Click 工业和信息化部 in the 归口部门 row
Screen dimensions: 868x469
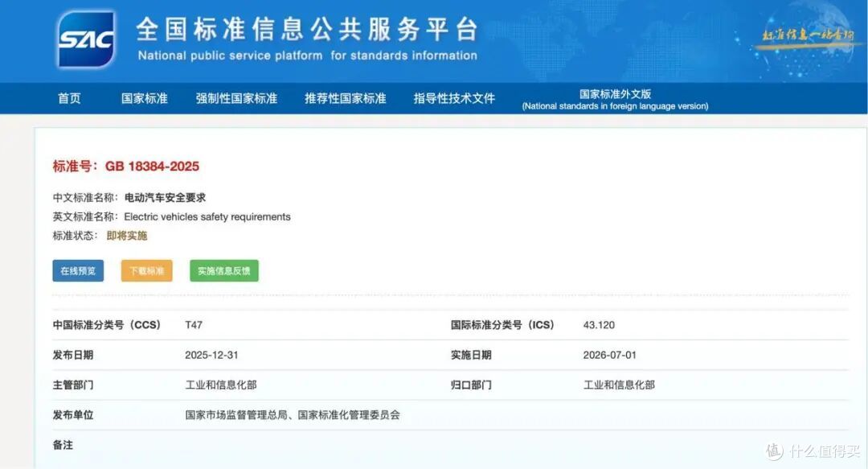(x=619, y=385)
